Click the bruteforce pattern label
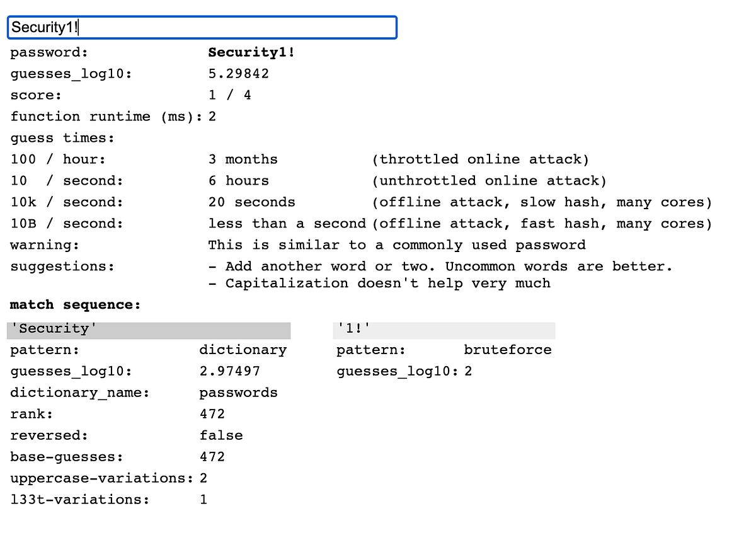Image resolution: width=756 pixels, height=540 pixels. (508, 350)
